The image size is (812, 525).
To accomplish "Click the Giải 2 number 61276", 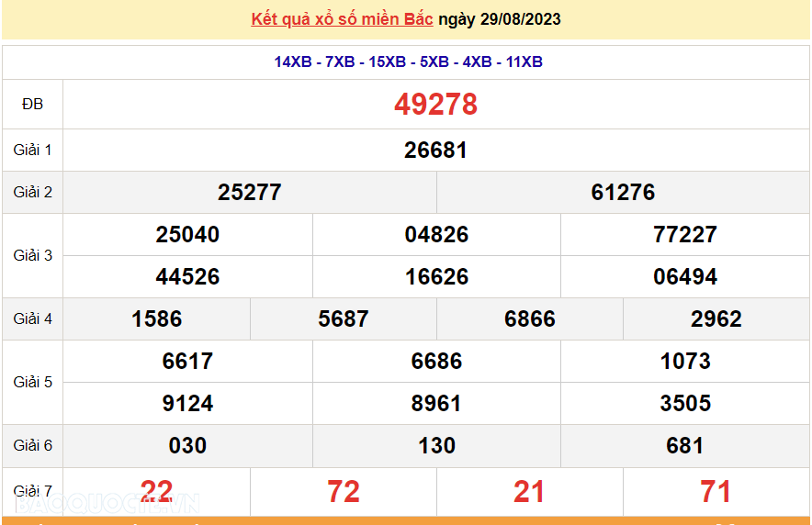I will coord(623,192).
